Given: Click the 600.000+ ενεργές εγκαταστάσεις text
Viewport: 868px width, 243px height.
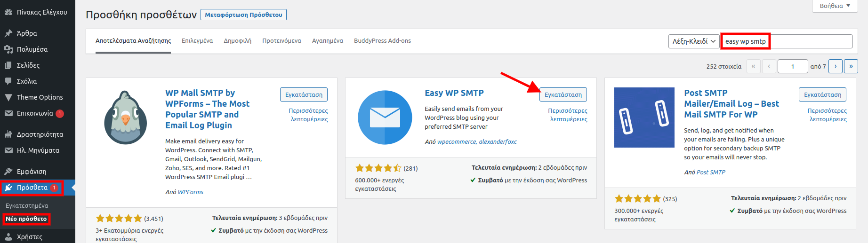Looking at the screenshot, I should pyautogui.click(x=379, y=185).
